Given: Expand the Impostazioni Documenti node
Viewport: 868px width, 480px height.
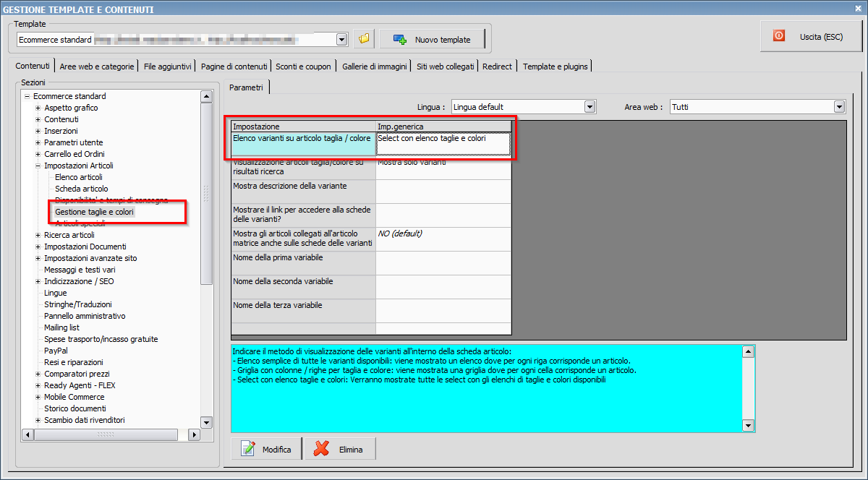Looking at the screenshot, I should (x=38, y=247).
